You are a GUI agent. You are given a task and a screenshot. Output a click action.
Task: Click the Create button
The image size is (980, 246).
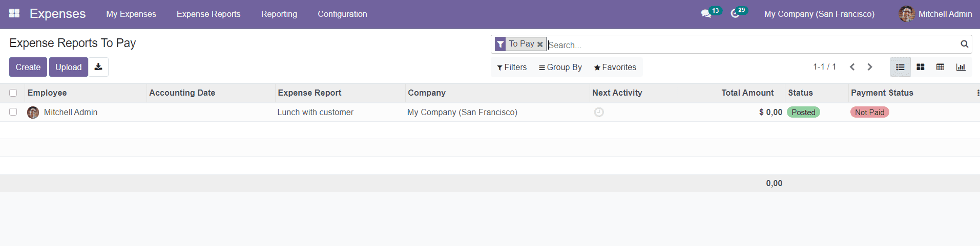(28, 67)
